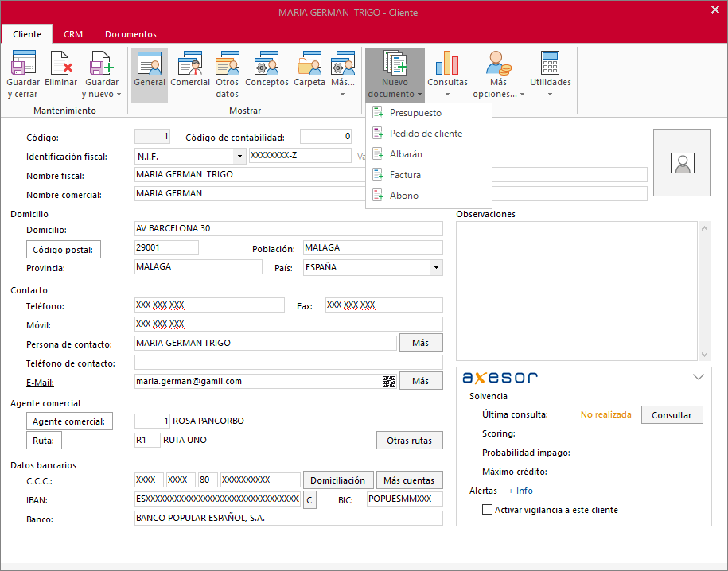Expand the N.I.F. identification type dropdown
The height and width of the screenshot is (571, 728).
pos(239,157)
